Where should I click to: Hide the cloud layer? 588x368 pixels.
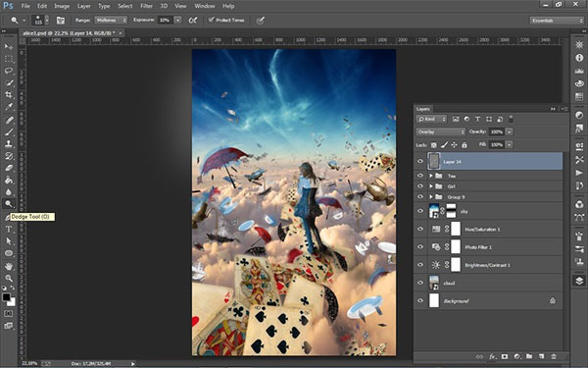click(420, 283)
